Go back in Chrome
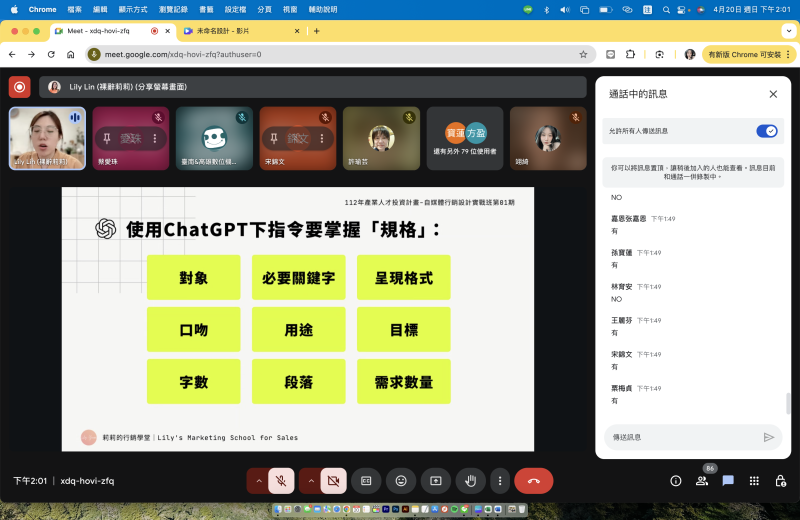 pyautogui.click(x=12, y=54)
